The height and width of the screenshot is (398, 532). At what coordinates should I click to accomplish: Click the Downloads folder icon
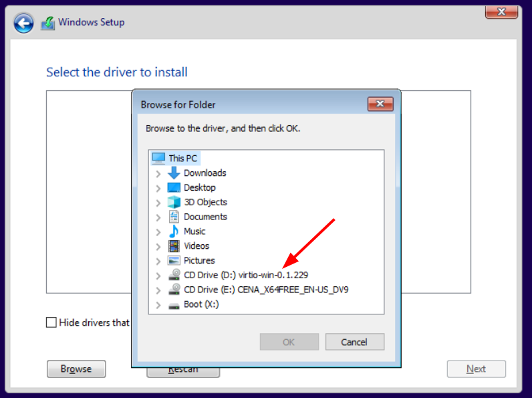point(174,173)
